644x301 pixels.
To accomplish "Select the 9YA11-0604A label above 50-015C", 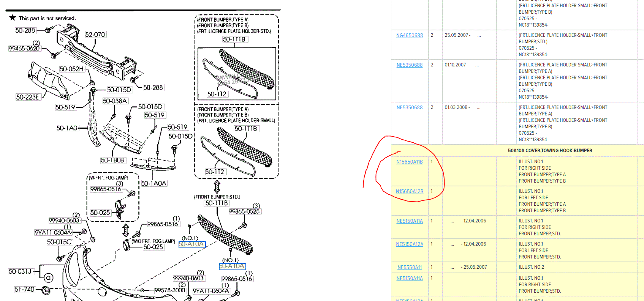I will click(x=53, y=232).
